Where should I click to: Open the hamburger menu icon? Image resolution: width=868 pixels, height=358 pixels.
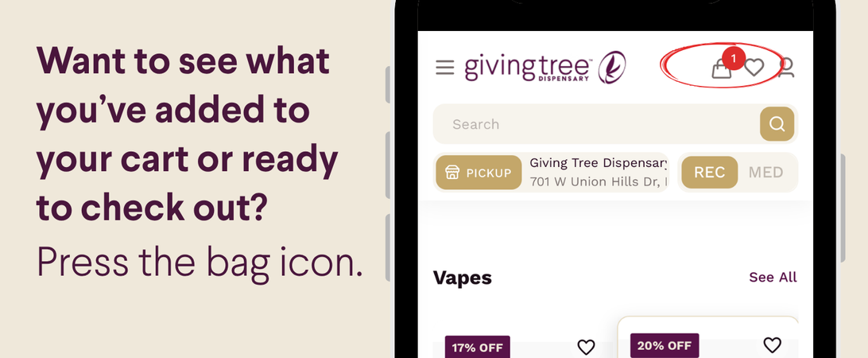click(x=444, y=68)
